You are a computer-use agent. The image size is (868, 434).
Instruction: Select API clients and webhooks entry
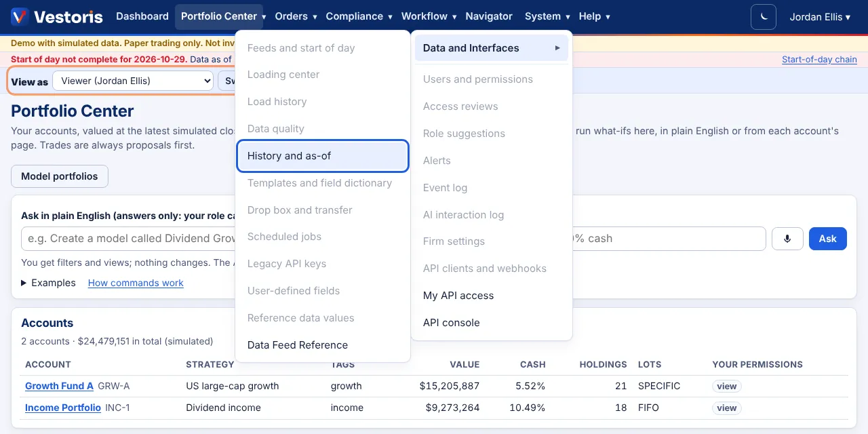[x=492, y=269]
